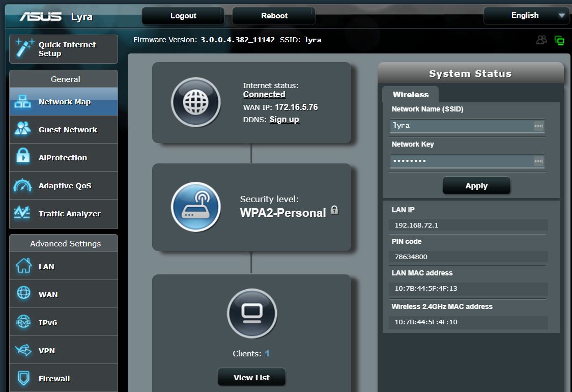Image resolution: width=572 pixels, height=392 pixels.
Task: Click the Connected internet status link
Action: click(264, 95)
